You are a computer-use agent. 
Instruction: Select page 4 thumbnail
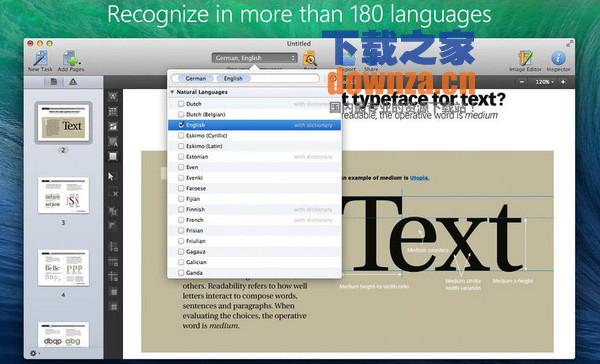(63, 268)
